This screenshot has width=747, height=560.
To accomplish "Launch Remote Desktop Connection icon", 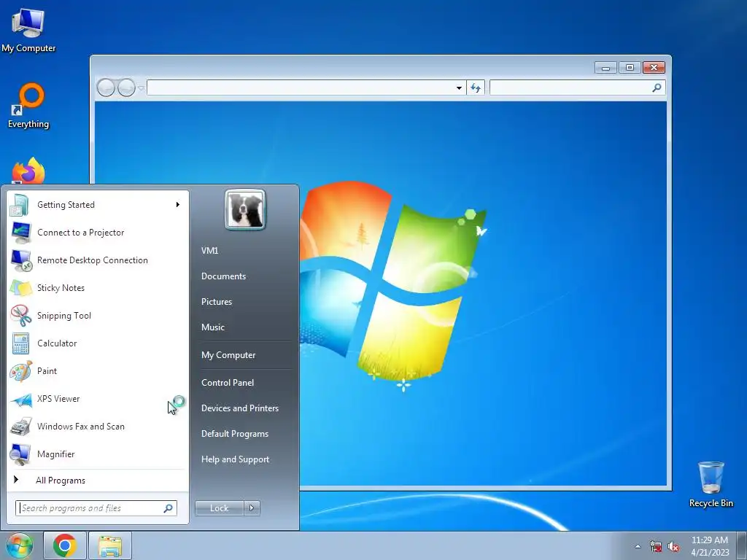I will 20,260.
